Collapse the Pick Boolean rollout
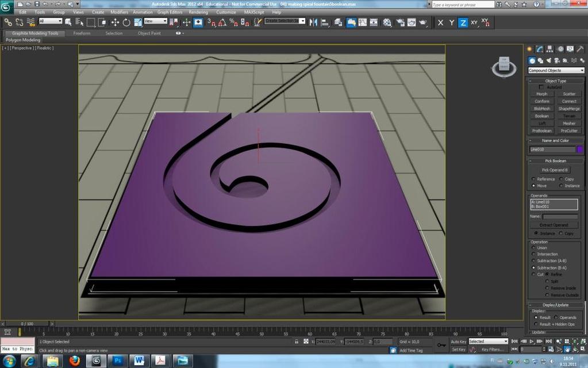Image resolution: width=588 pixels, height=368 pixels. [556, 161]
